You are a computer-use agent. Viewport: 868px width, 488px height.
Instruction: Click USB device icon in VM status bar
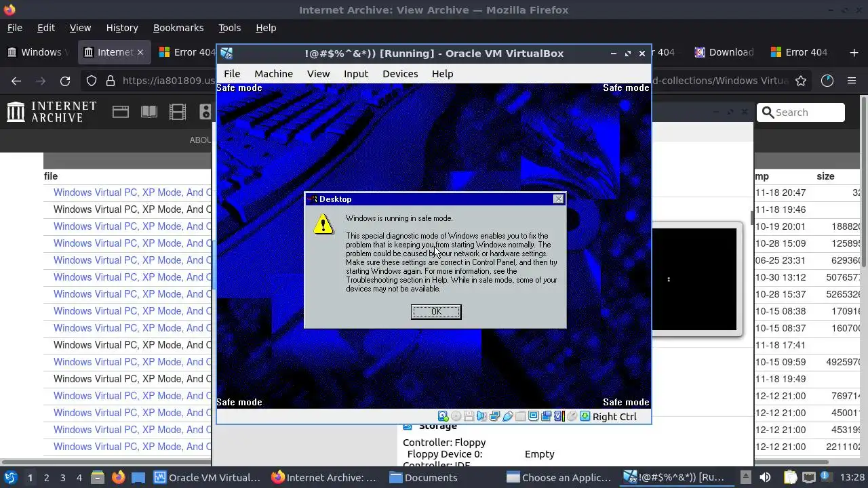[x=507, y=416]
